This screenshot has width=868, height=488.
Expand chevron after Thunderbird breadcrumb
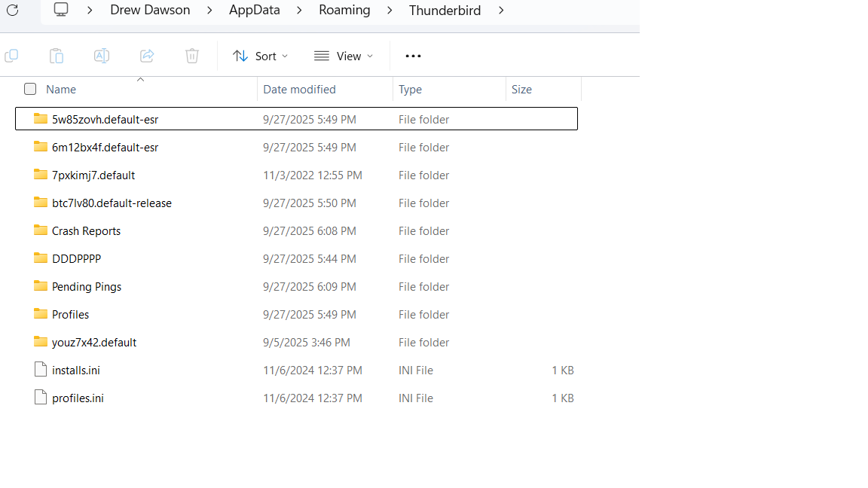501,10
